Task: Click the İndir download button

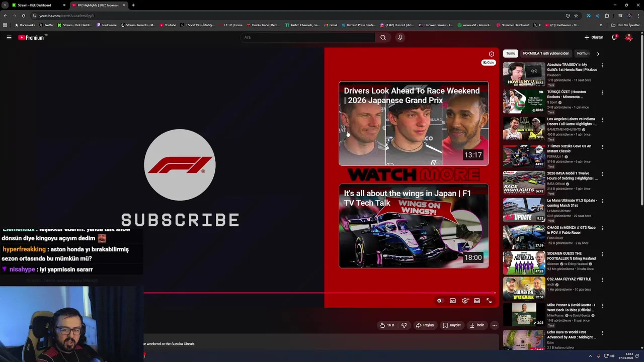Action: [477, 325]
